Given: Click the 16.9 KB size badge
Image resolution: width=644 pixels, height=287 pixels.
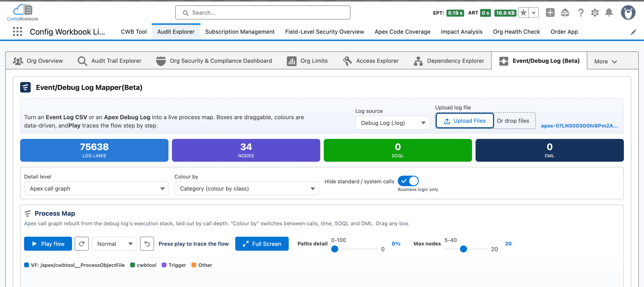Looking at the screenshot, I should pos(505,13).
